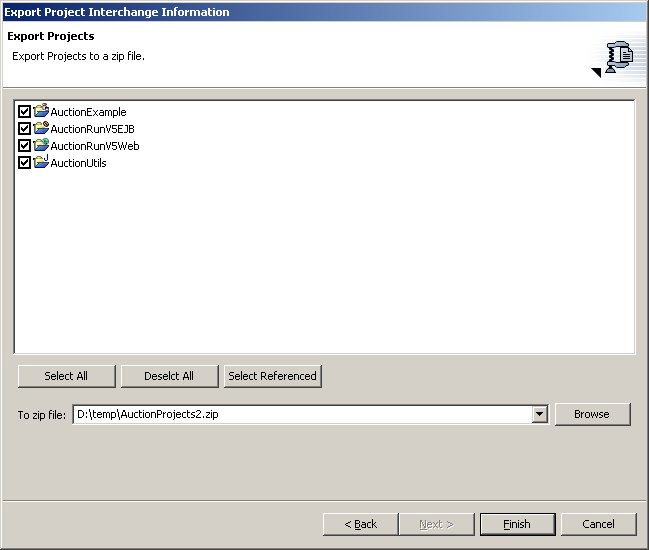Click the AuctionExample project folder icon
This screenshot has height=550, width=649.
[41, 111]
